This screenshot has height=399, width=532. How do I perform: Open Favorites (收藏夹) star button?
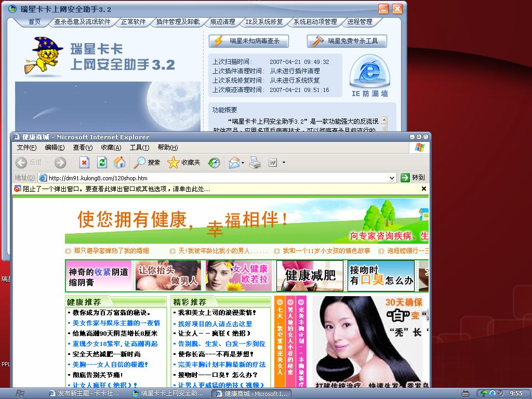pyautogui.click(x=184, y=163)
